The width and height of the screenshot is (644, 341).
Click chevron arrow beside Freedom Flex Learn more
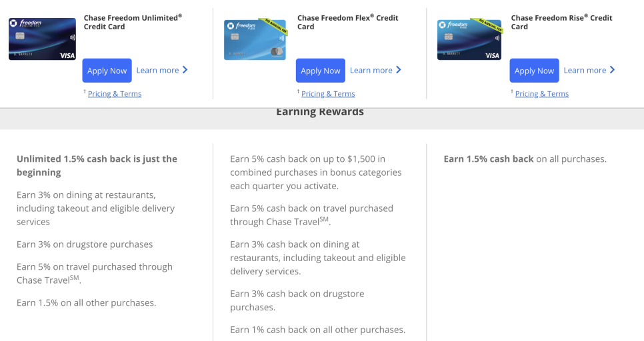(x=399, y=70)
